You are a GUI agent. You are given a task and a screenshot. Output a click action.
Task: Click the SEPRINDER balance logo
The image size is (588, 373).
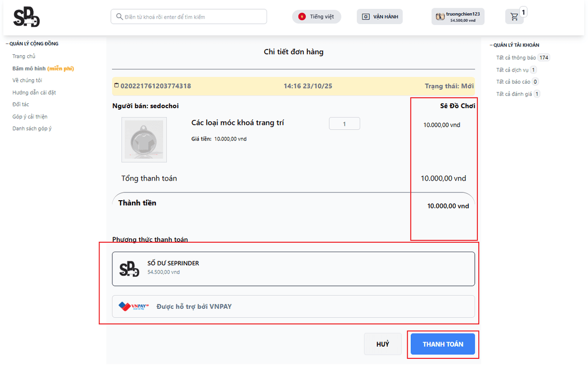[129, 269]
